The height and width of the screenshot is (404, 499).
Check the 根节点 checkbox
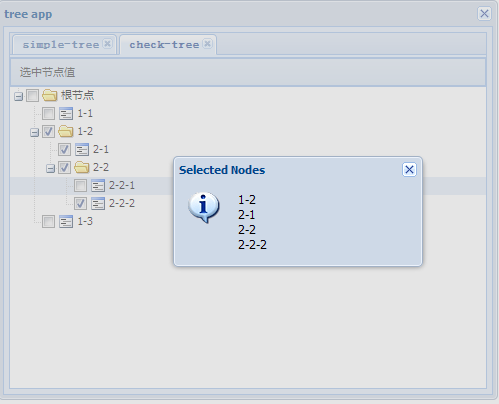click(32, 95)
